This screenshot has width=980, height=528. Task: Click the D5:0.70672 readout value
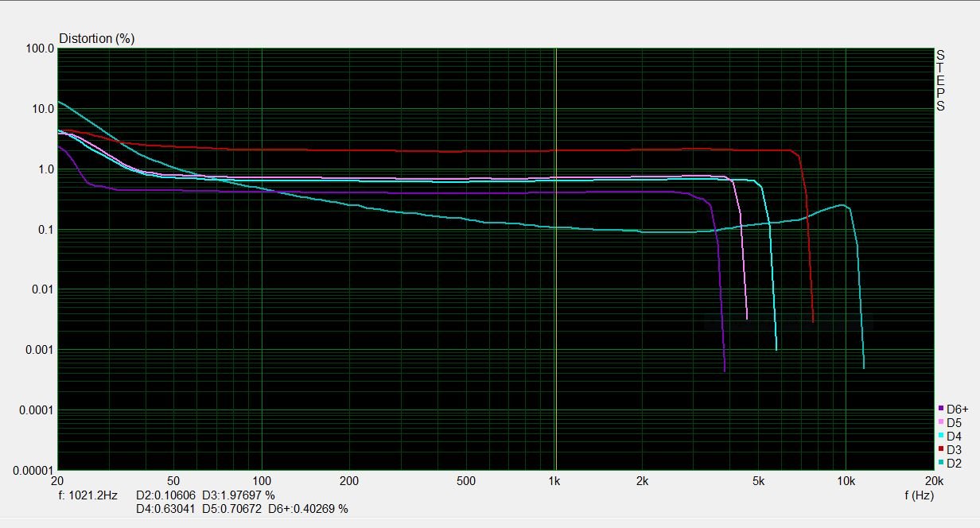point(232,509)
